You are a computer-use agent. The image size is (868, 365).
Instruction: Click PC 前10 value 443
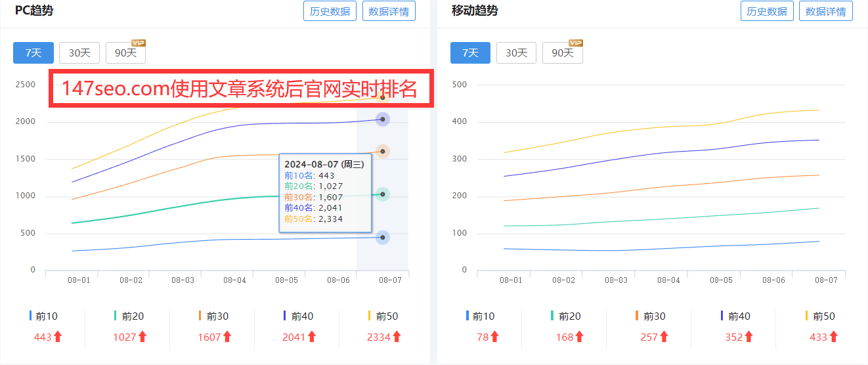coord(42,337)
